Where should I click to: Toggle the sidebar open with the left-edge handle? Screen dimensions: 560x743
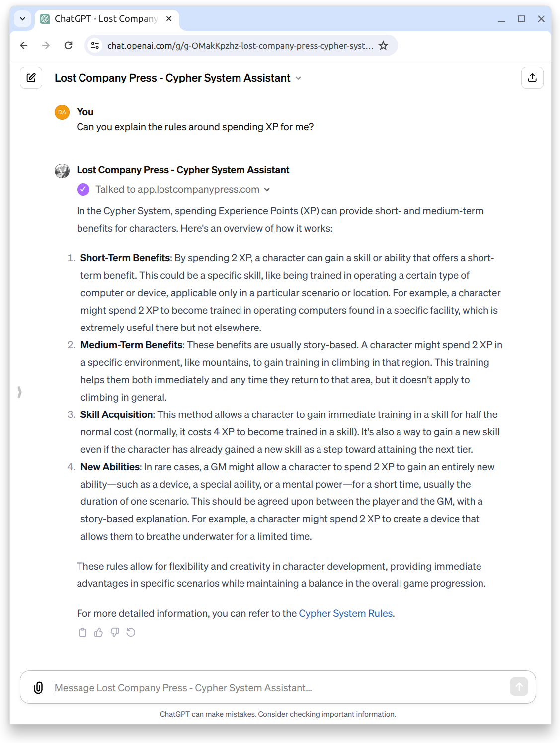pos(19,392)
